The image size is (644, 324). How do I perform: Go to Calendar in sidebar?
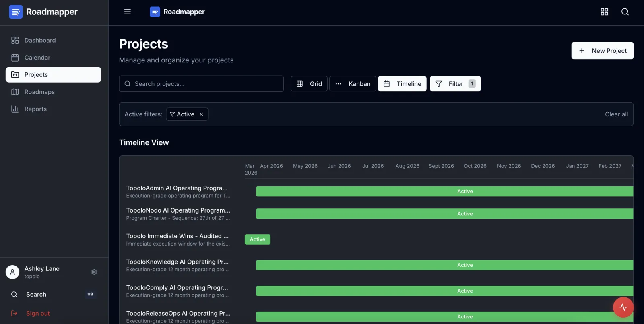click(x=37, y=58)
